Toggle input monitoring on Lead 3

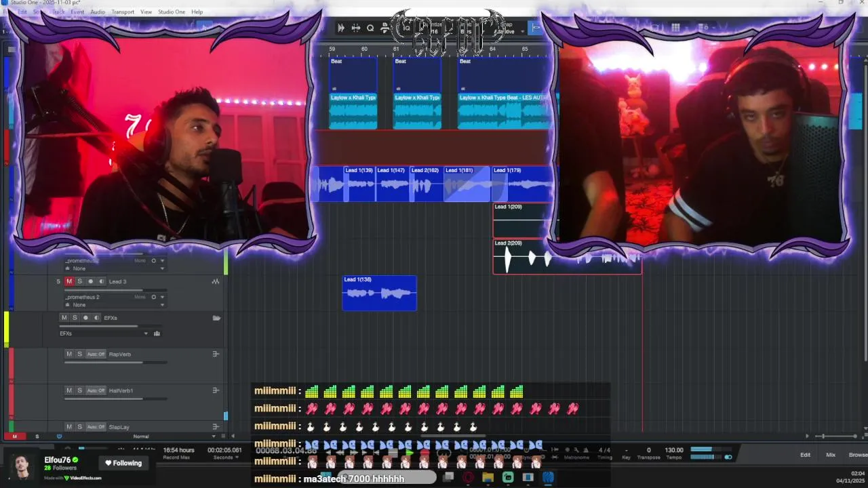[x=102, y=281]
